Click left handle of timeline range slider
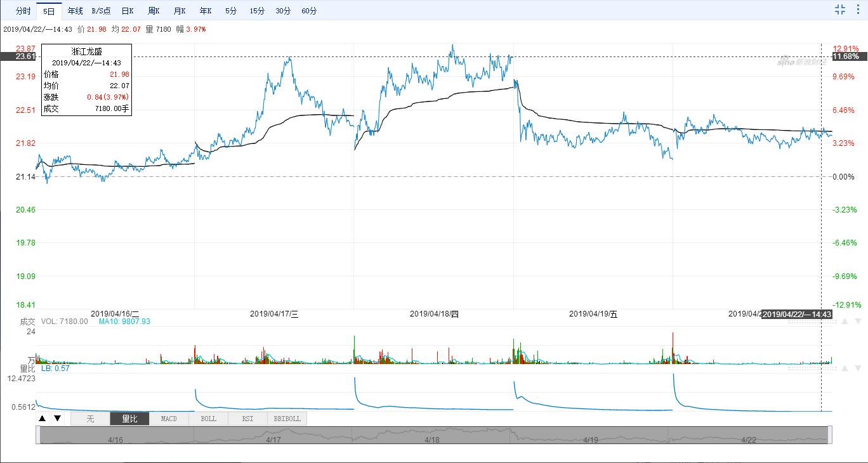868x463 pixels. 38,435
